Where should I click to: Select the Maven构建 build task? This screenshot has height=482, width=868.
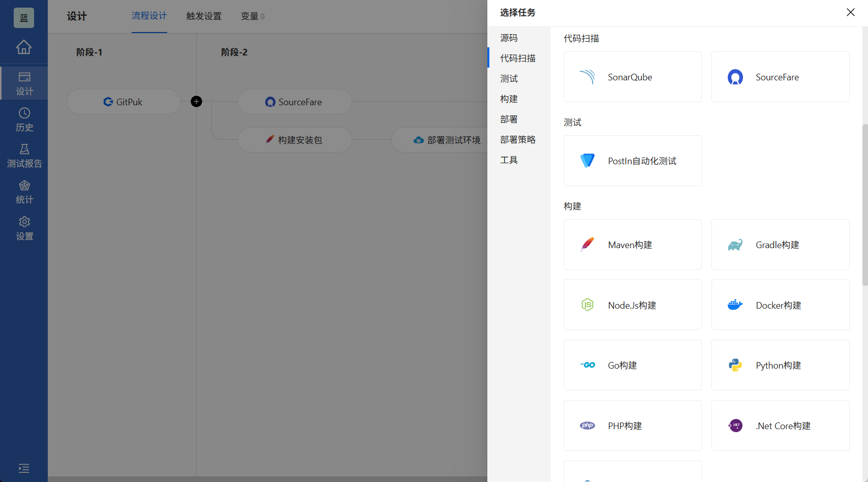point(632,245)
